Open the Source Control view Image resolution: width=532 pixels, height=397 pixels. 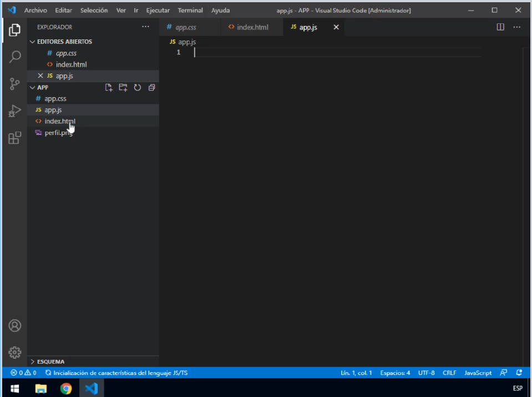coord(14,84)
